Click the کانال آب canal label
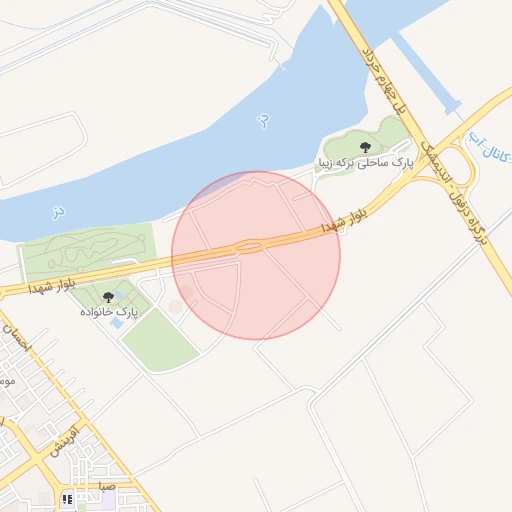Viewport: 512px width, 512px height. click(490, 149)
